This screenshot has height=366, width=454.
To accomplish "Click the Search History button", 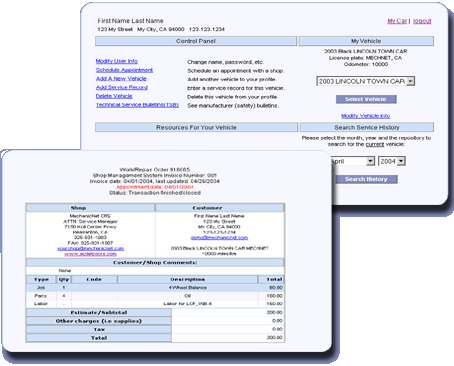I will pos(366,179).
